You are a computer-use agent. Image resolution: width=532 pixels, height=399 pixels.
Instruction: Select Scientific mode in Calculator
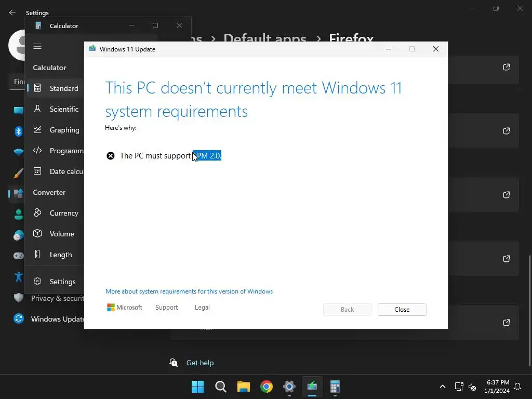point(55,109)
